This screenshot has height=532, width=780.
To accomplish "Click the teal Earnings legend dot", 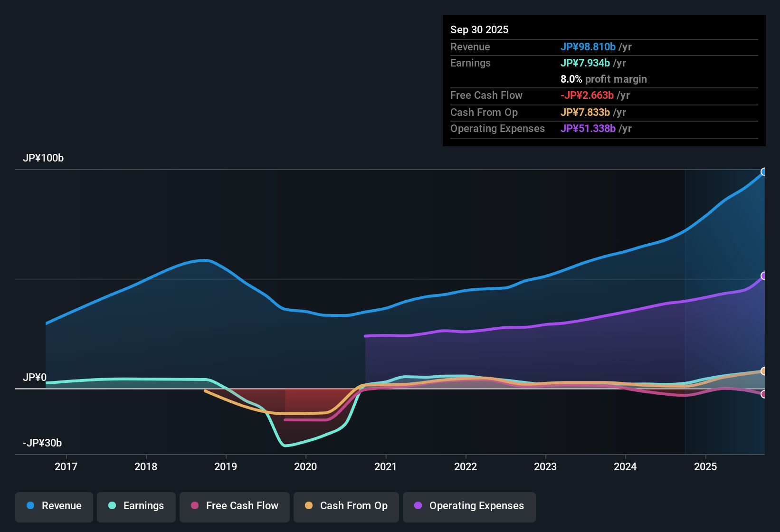I will (112, 506).
